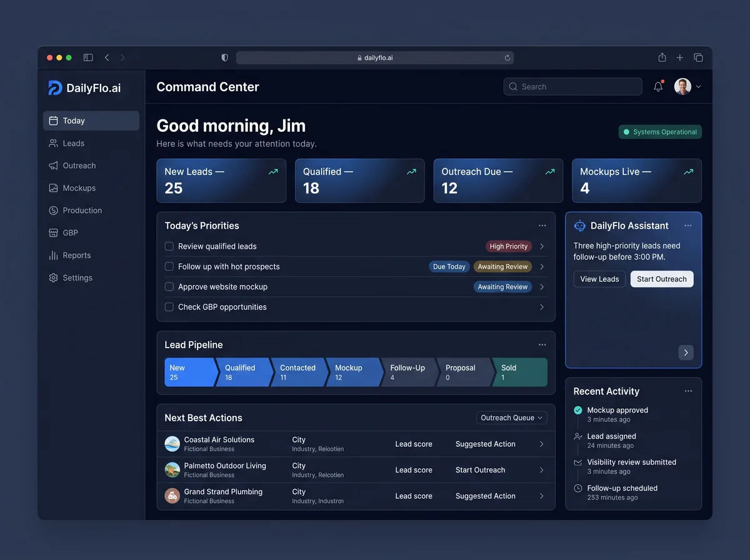Image resolution: width=750 pixels, height=560 pixels.
Task: Check the Check GBP opportunities checkbox
Action: [x=169, y=307]
